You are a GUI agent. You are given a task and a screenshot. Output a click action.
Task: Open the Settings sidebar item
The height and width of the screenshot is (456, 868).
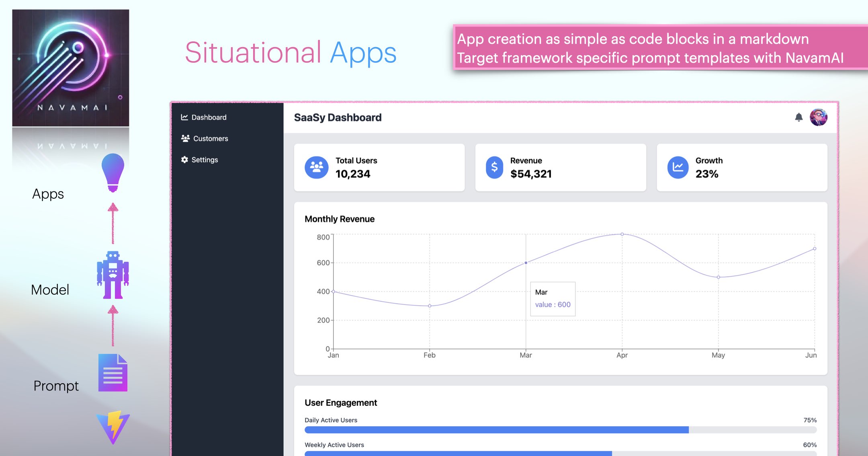pos(199,160)
